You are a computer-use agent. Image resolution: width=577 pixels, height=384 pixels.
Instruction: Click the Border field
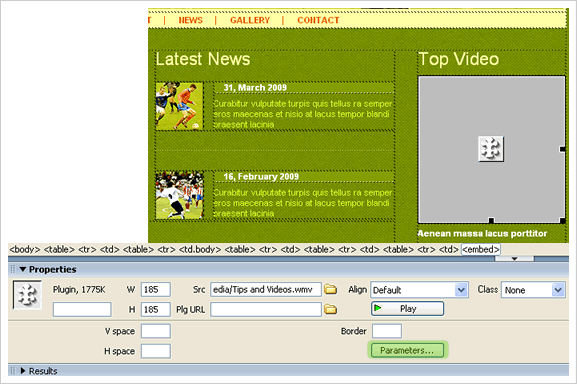387,331
